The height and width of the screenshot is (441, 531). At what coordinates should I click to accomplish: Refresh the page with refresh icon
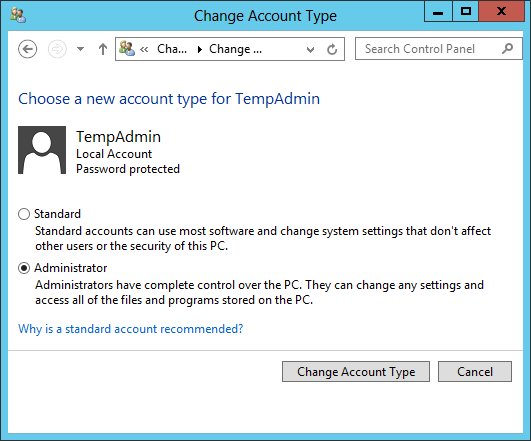coord(332,49)
